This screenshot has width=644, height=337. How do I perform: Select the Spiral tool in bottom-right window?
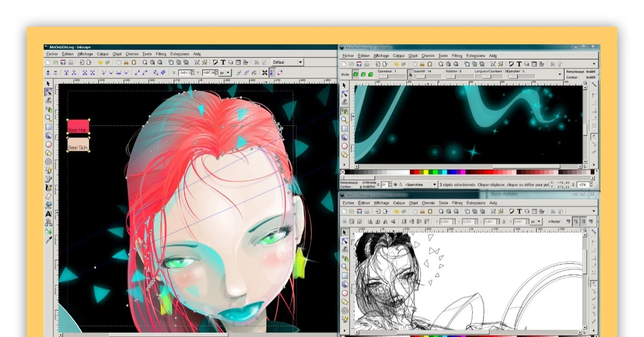click(x=345, y=310)
